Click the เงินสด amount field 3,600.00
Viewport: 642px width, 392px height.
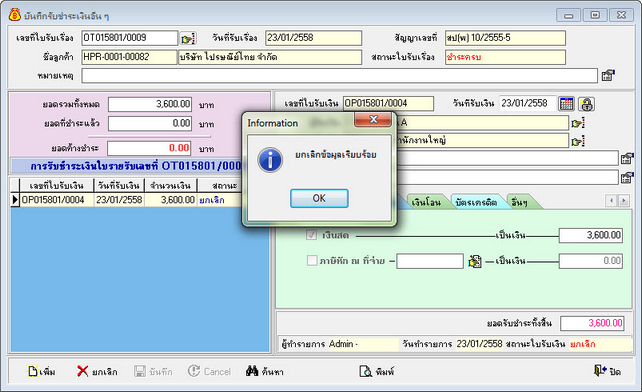point(591,236)
